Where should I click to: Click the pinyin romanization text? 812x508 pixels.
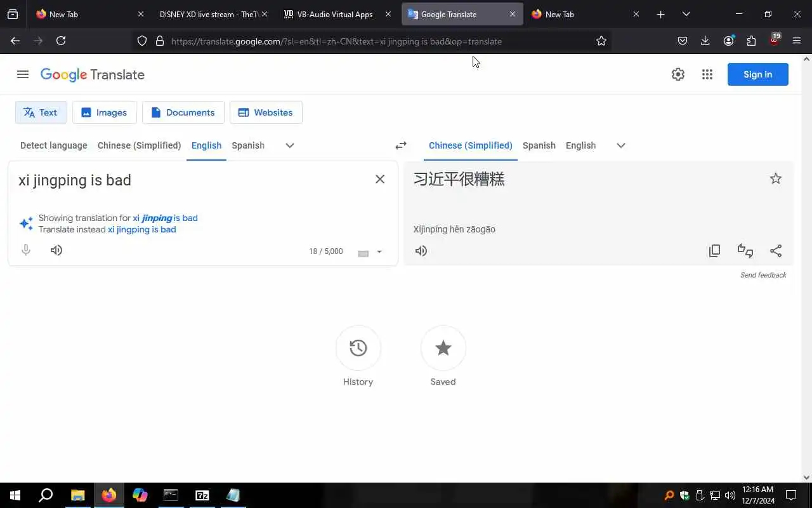[x=454, y=229]
